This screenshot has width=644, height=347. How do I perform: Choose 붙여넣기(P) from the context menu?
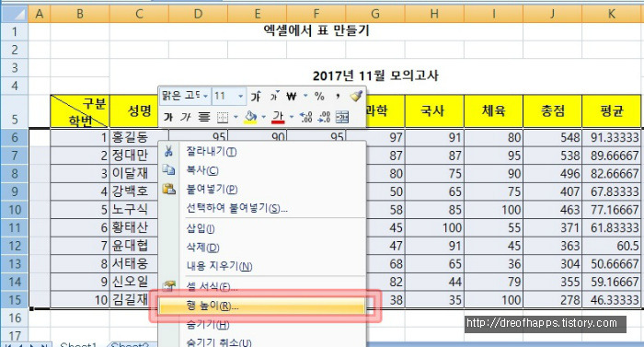262,189
